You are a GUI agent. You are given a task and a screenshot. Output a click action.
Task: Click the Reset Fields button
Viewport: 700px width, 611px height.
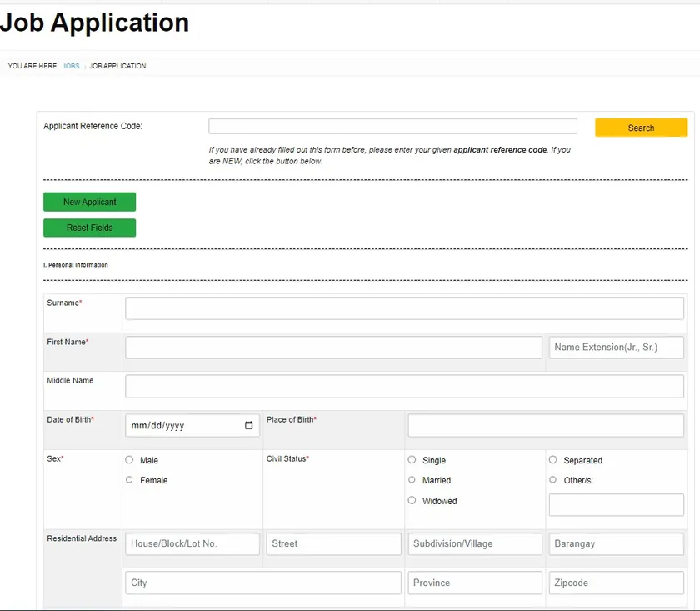(x=90, y=228)
